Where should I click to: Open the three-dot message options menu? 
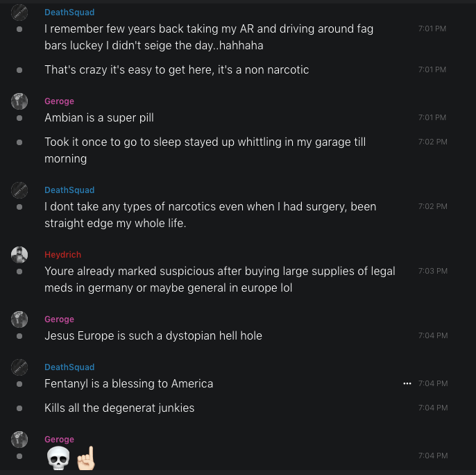coord(407,383)
